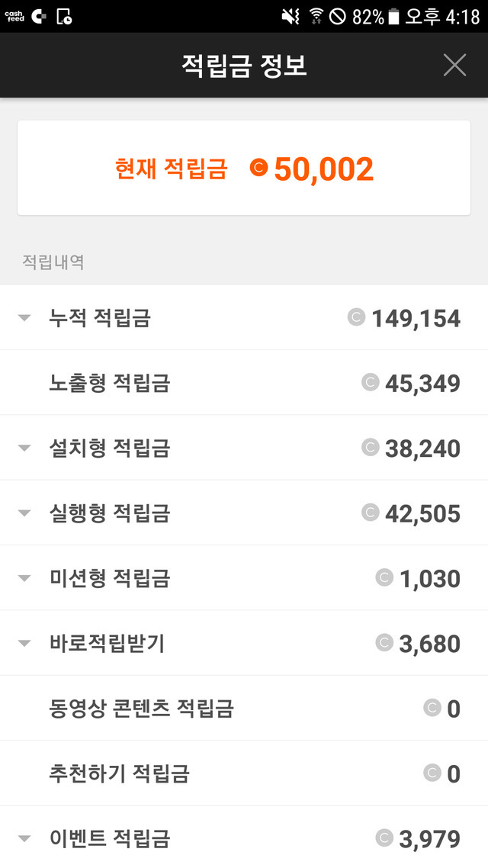This screenshot has width=488, height=868.
Task: Expand the 설치형 적립금 arrow
Action: click(x=24, y=448)
